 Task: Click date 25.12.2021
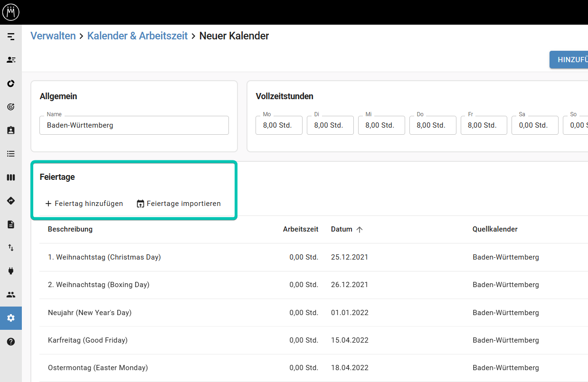(350, 257)
